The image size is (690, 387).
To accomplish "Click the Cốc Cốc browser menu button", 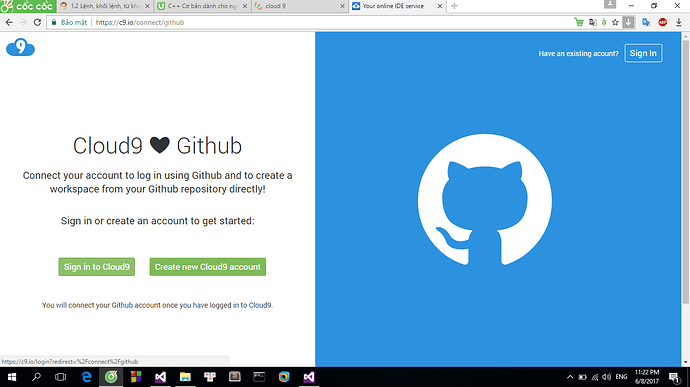I will pos(28,6).
